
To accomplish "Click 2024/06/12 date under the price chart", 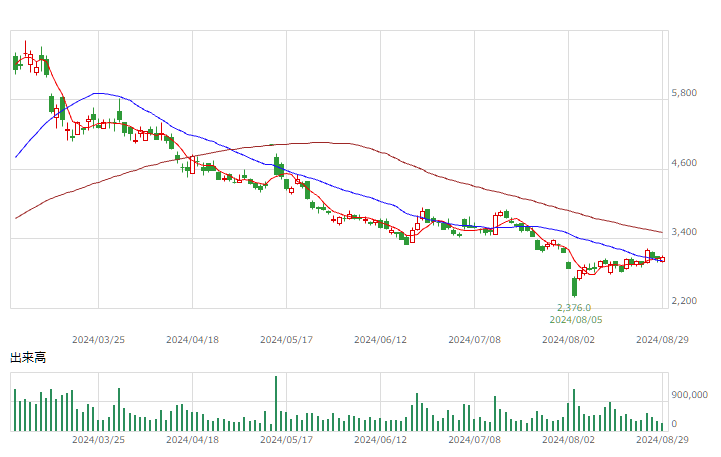I will coord(380,340).
